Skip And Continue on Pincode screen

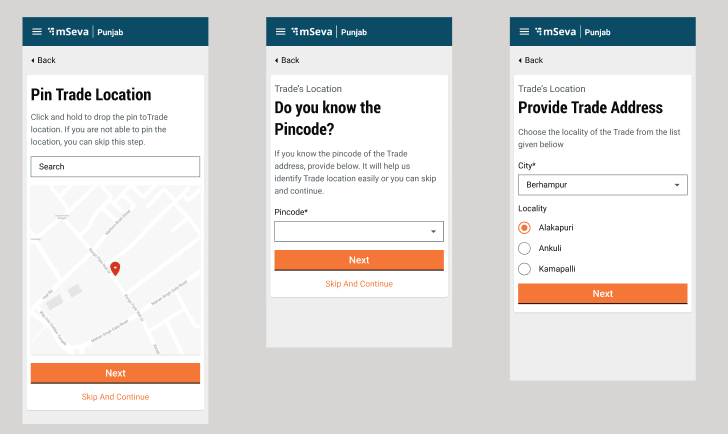point(359,284)
